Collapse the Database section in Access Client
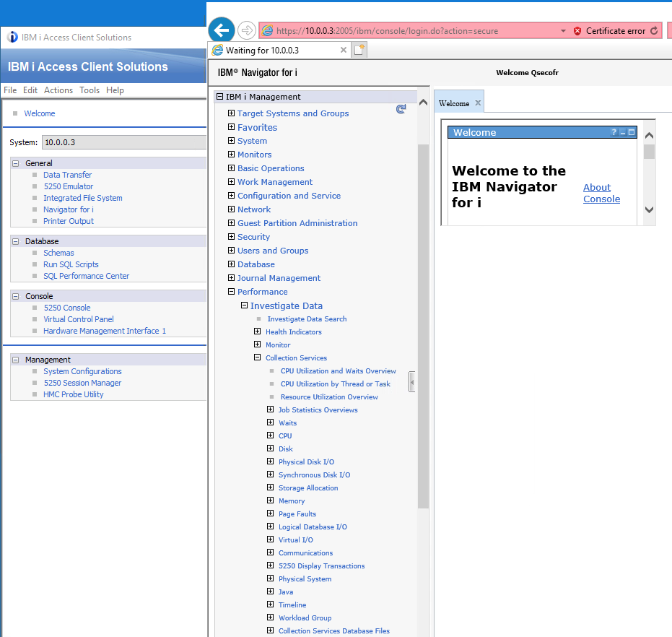 [x=16, y=241]
